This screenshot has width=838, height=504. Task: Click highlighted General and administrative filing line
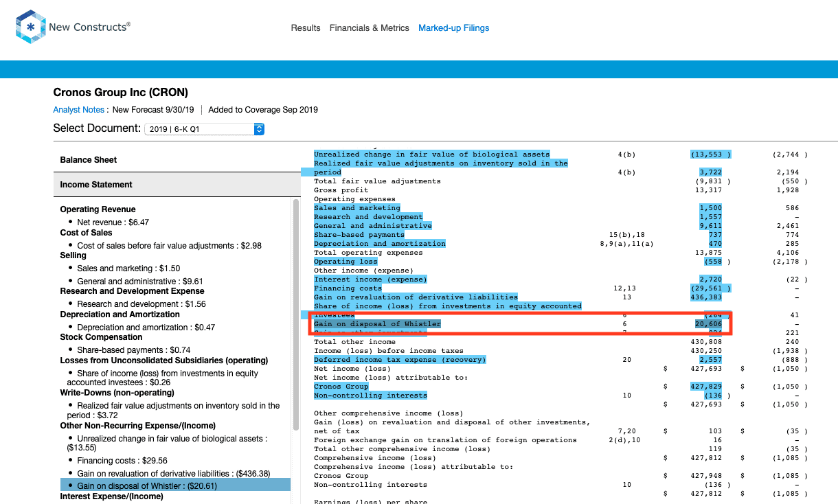click(x=373, y=226)
